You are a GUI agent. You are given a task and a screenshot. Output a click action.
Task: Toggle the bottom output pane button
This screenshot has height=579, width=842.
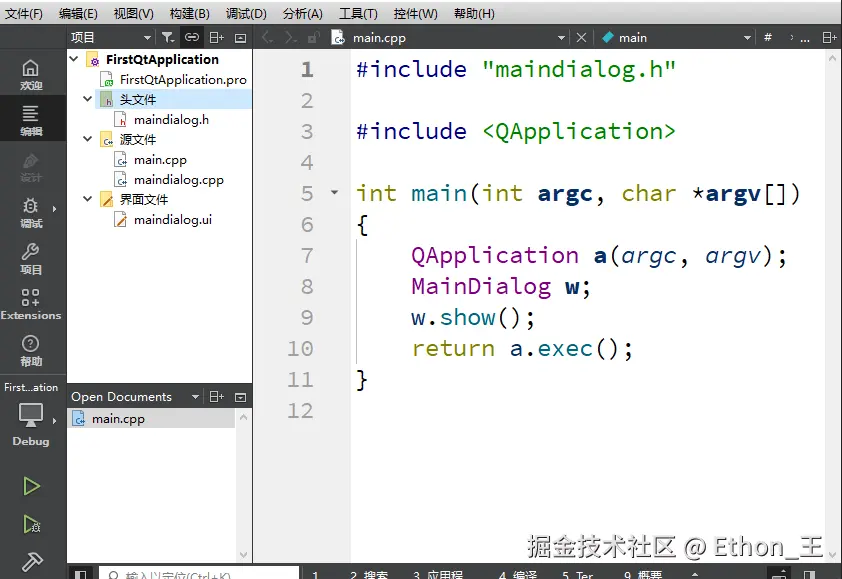pos(779,574)
